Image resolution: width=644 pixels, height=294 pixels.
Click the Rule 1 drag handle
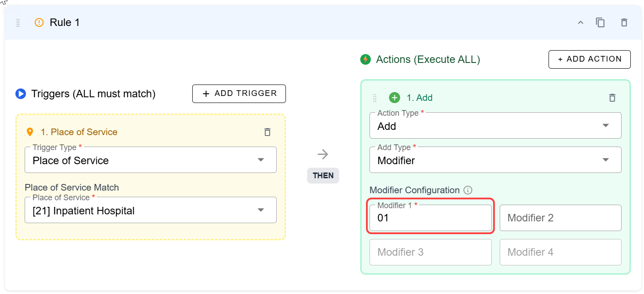[18, 23]
